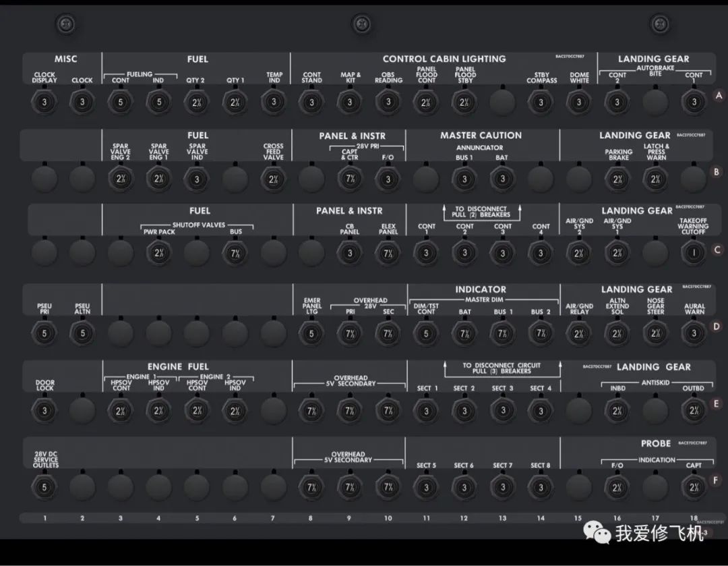Toggle the indicator DIM/TST CONT breaker
728x566 pixels.
[x=426, y=333]
